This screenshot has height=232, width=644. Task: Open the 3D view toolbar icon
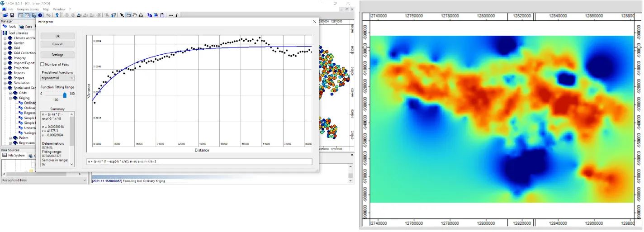[x=149, y=15]
